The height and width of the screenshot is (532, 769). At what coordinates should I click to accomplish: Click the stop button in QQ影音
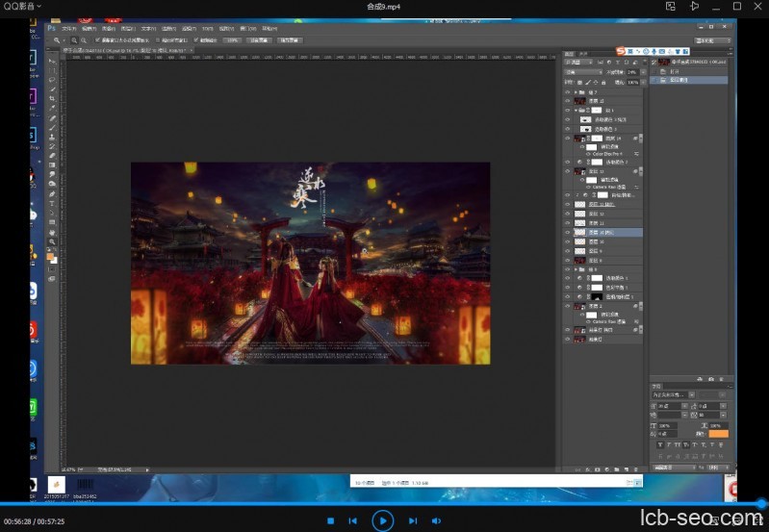(x=330, y=520)
